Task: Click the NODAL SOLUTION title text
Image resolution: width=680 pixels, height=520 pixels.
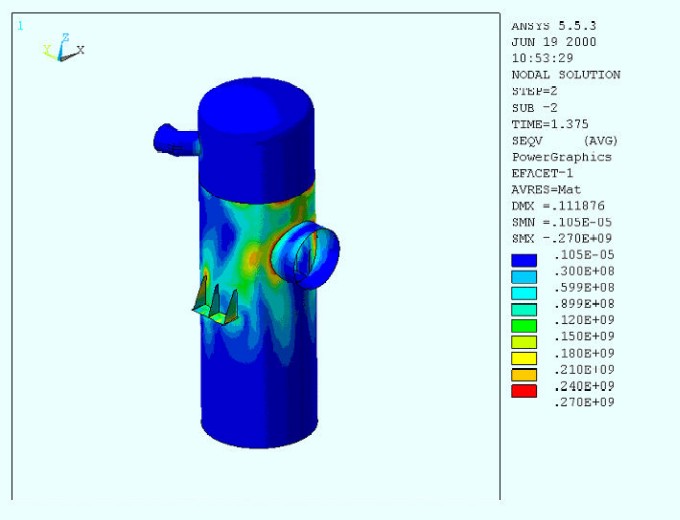Action: 565,75
